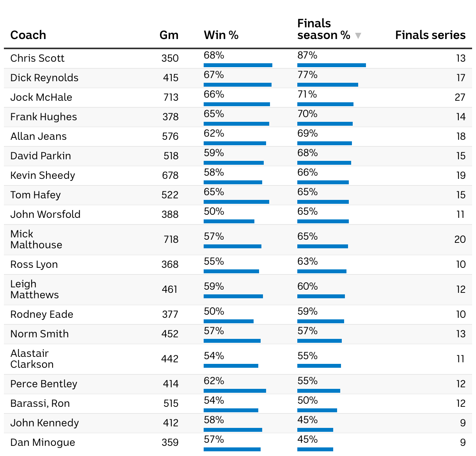Screen dimensions: 476x456
Task: Click Frank Hughes in the coach list
Action: pyautogui.click(x=43, y=117)
